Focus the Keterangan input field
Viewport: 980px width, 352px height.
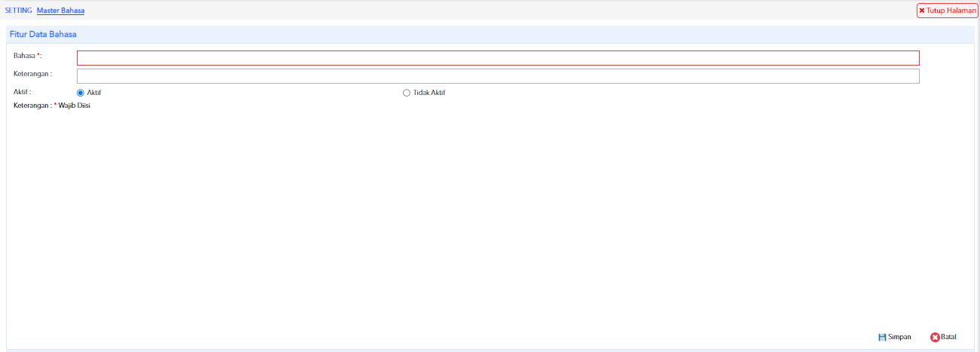pos(498,76)
